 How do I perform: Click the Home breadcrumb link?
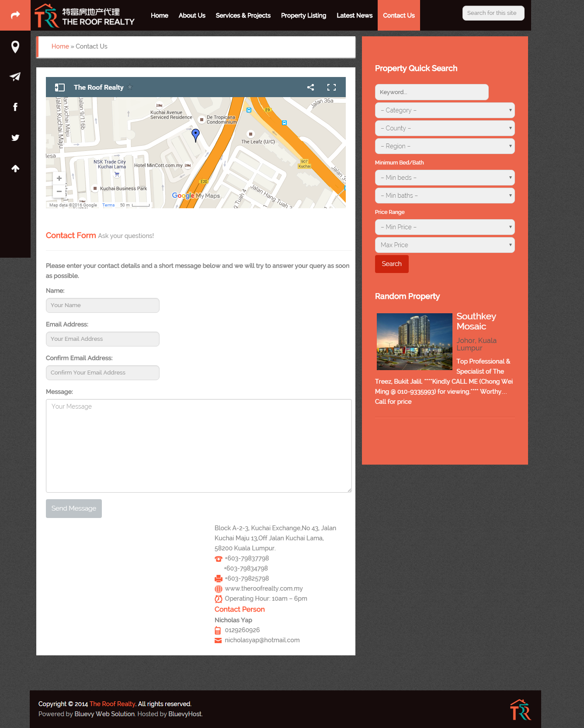click(60, 46)
